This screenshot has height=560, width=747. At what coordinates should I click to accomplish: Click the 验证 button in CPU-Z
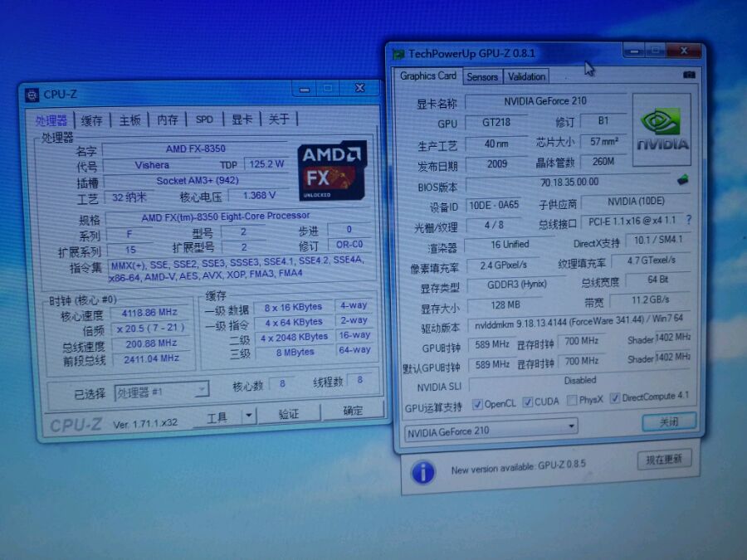click(x=289, y=414)
